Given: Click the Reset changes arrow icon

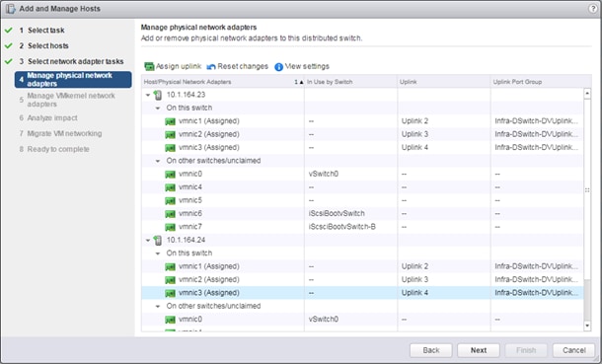Looking at the screenshot, I should 211,67.
